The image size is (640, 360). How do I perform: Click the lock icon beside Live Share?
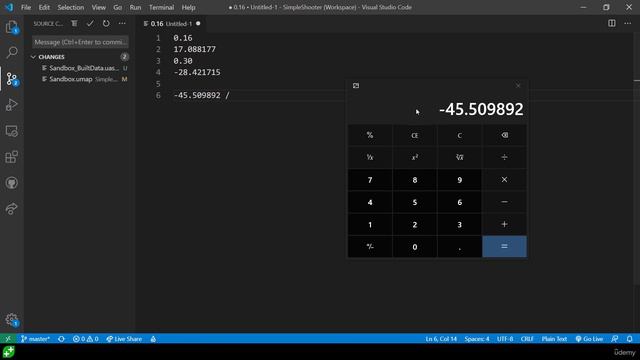tap(153, 339)
